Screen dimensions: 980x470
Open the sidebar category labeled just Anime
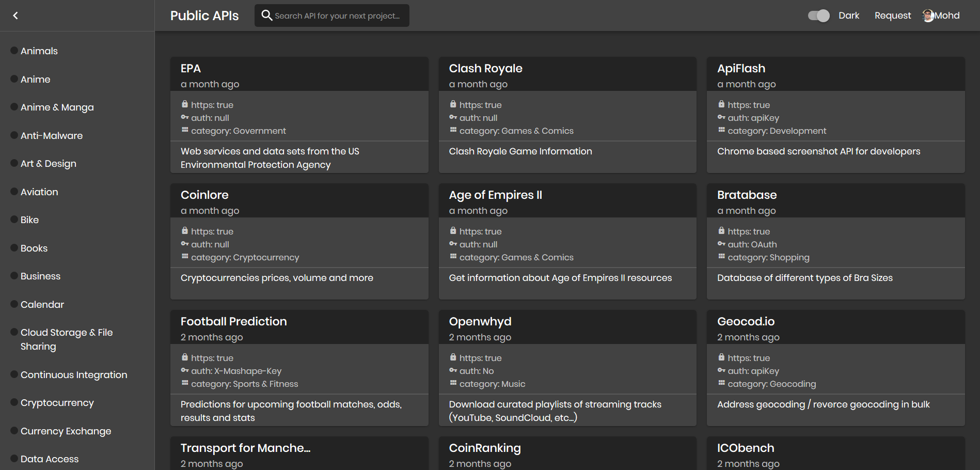coord(36,80)
